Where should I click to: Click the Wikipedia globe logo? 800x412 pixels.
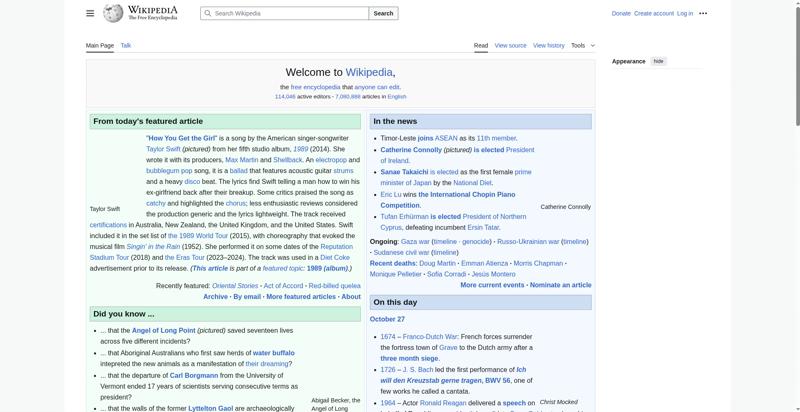[x=114, y=13]
